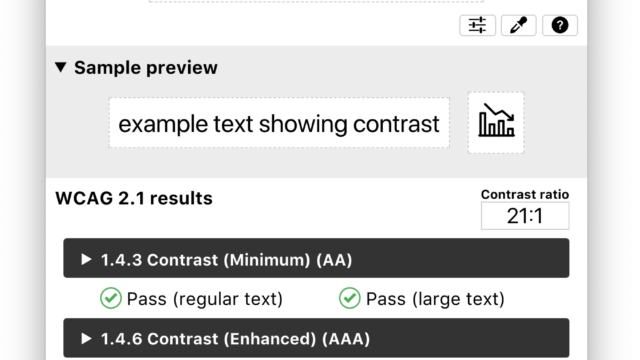The width and height of the screenshot is (640, 360).
Task: Click the 21:1 contrast ratio field
Action: (x=525, y=216)
